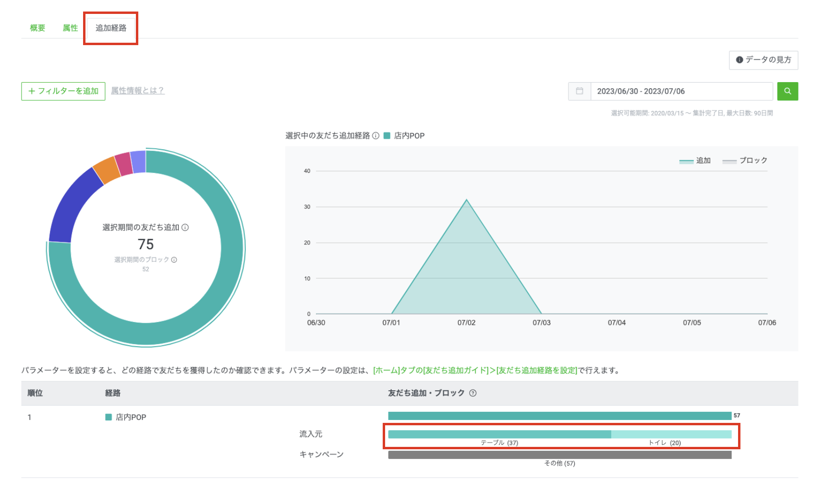Click help icon next to 友だち追加・ブロック header

[473, 393]
